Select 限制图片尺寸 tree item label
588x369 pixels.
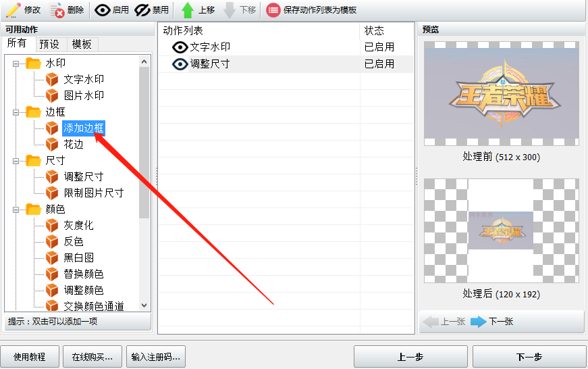pyautogui.click(x=94, y=193)
